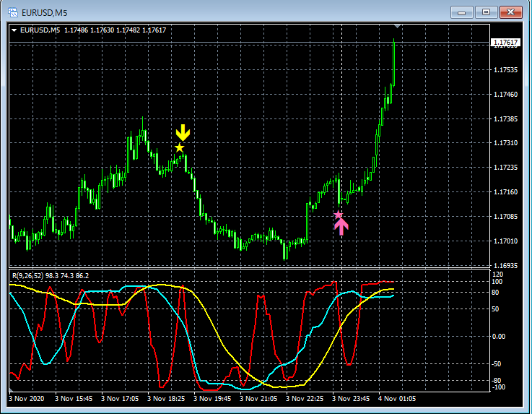Screen dimensions: 532x414
Task: Click the EURUSD,M5 OHLC info text
Action: pyautogui.click(x=93, y=30)
